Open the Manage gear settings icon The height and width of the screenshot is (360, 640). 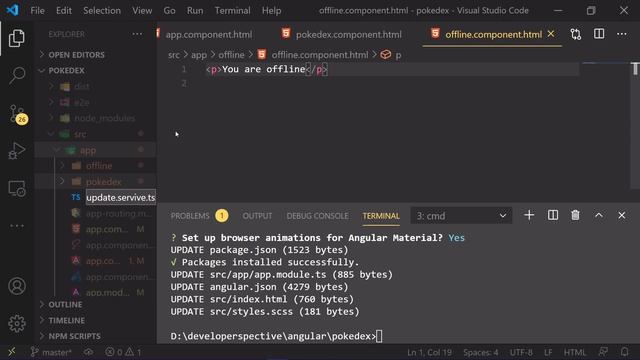coord(17,323)
